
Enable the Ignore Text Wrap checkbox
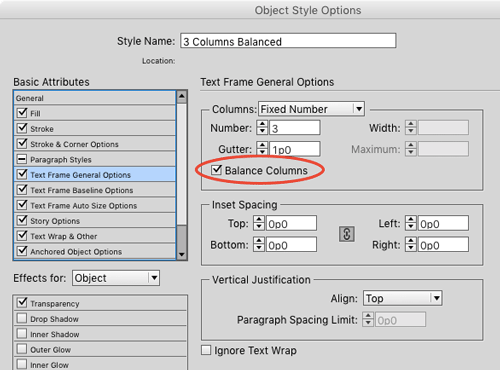[x=206, y=350]
